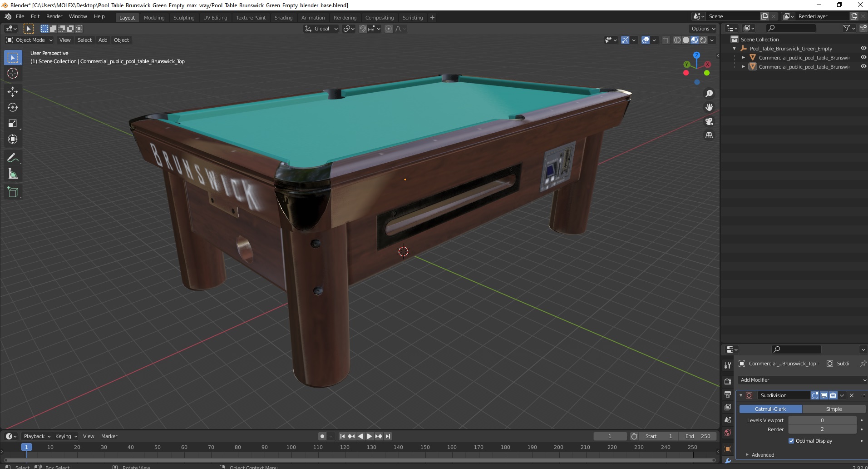Open Tool properties tab (wrench and screwdriver)

point(728,365)
